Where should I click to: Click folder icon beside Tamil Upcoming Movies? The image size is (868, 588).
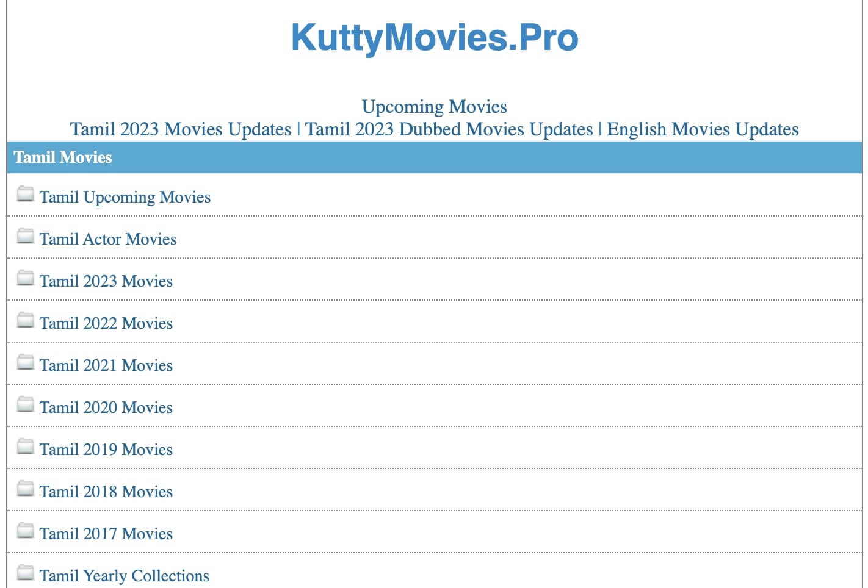26,194
